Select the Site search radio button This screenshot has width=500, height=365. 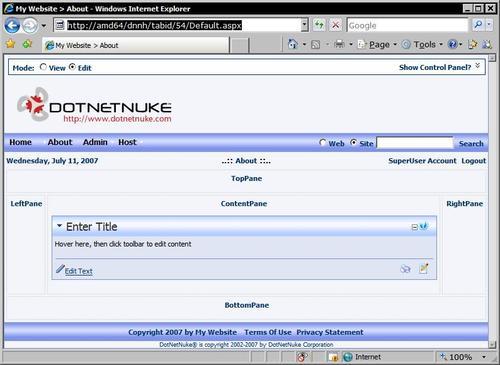tap(354, 143)
